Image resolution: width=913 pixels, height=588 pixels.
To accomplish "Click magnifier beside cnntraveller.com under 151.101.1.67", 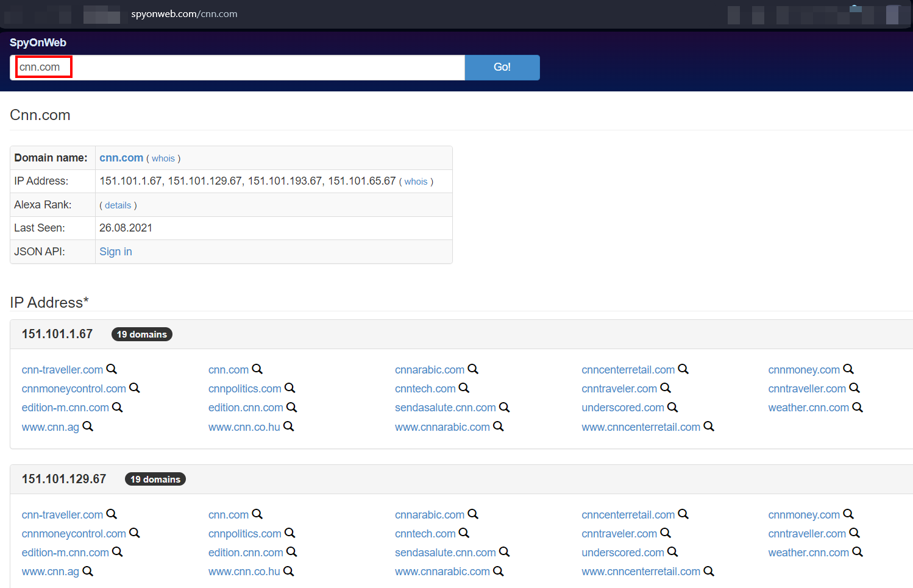I will point(854,388).
